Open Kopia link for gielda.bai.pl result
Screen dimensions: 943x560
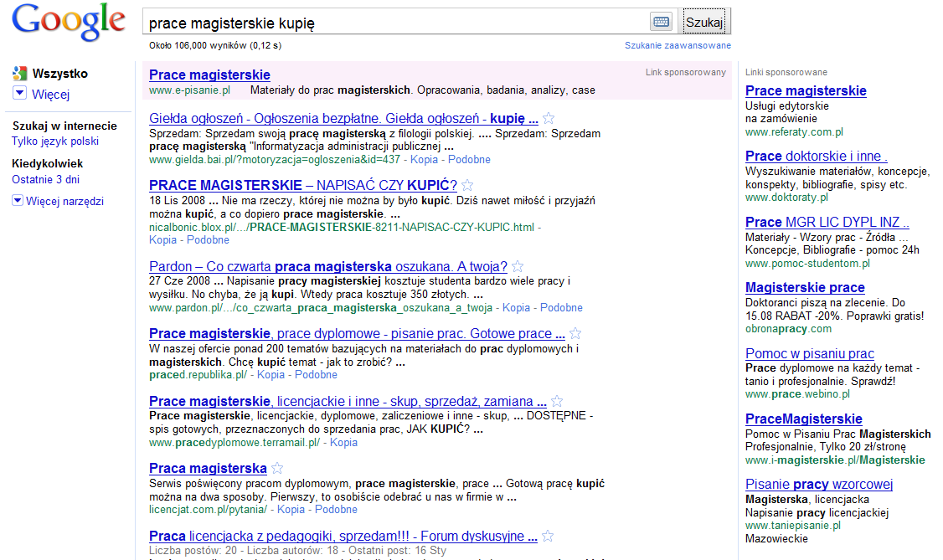pos(424,160)
